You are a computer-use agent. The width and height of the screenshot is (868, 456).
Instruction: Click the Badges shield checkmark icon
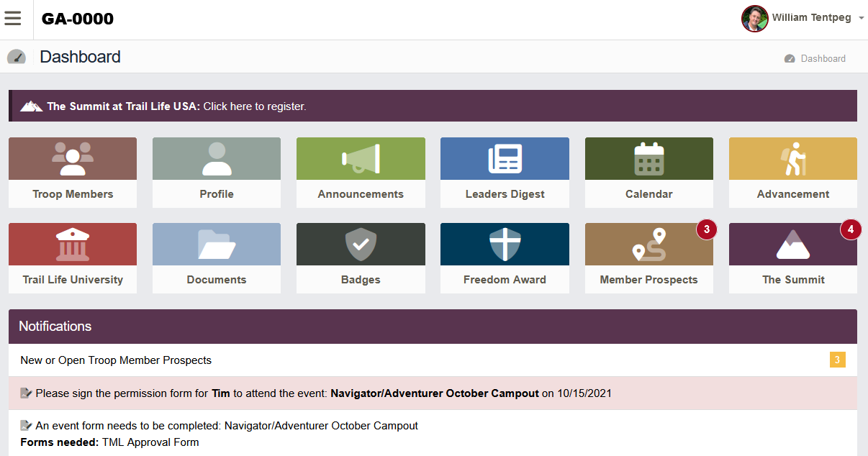[x=361, y=244]
